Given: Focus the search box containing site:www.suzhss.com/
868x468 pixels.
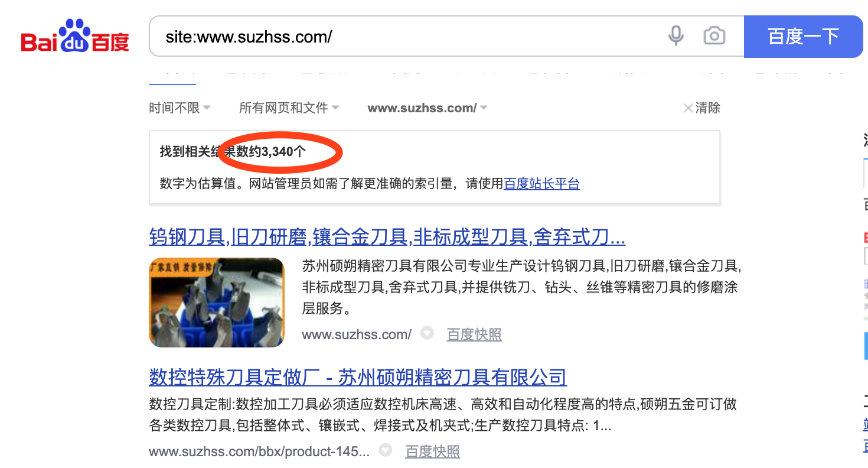Looking at the screenshot, I should point(407,37).
